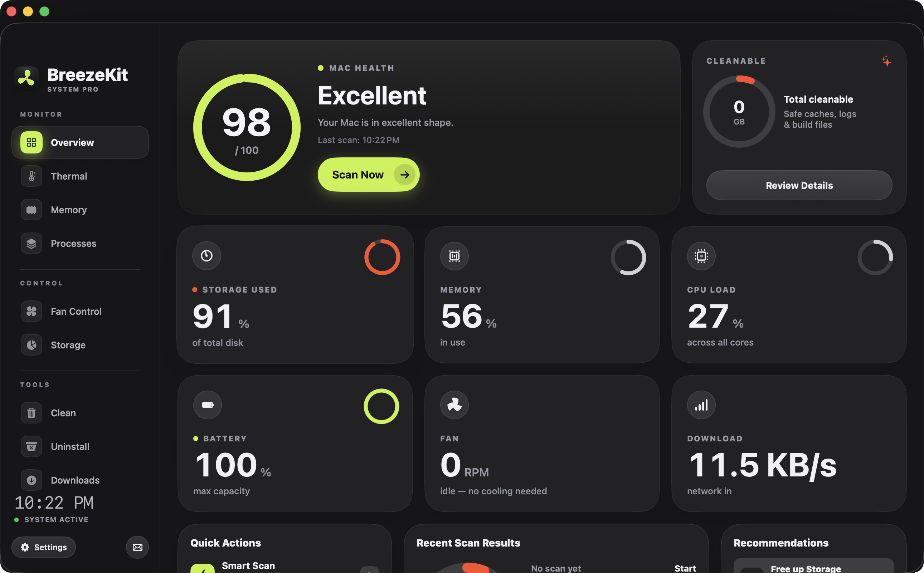924x573 pixels.
Task: Open Settings at the bottom left
Action: pos(44,547)
